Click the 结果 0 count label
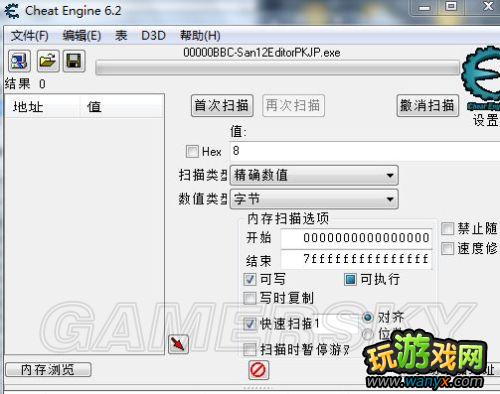This screenshot has width=500, height=394. click(x=25, y=84)
